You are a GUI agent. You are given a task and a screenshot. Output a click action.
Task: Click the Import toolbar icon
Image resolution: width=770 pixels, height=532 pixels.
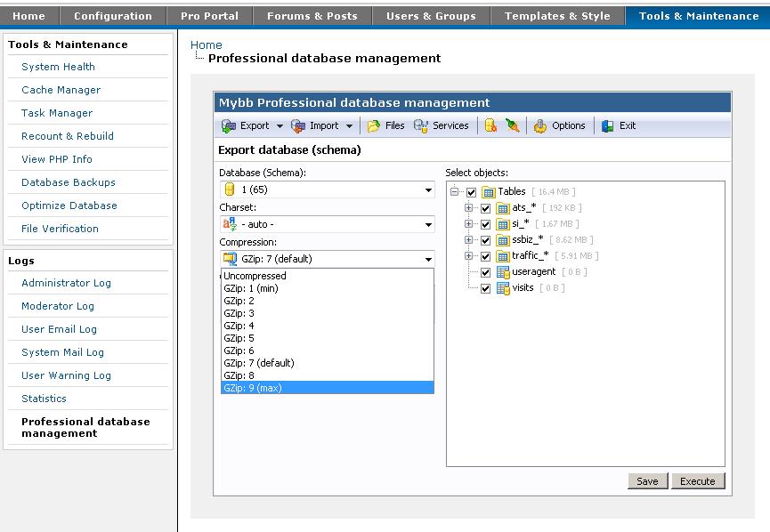[x=299, y=126]
